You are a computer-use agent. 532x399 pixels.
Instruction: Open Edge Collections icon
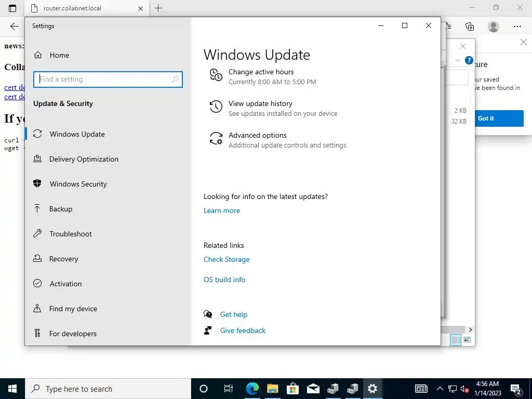470,26
